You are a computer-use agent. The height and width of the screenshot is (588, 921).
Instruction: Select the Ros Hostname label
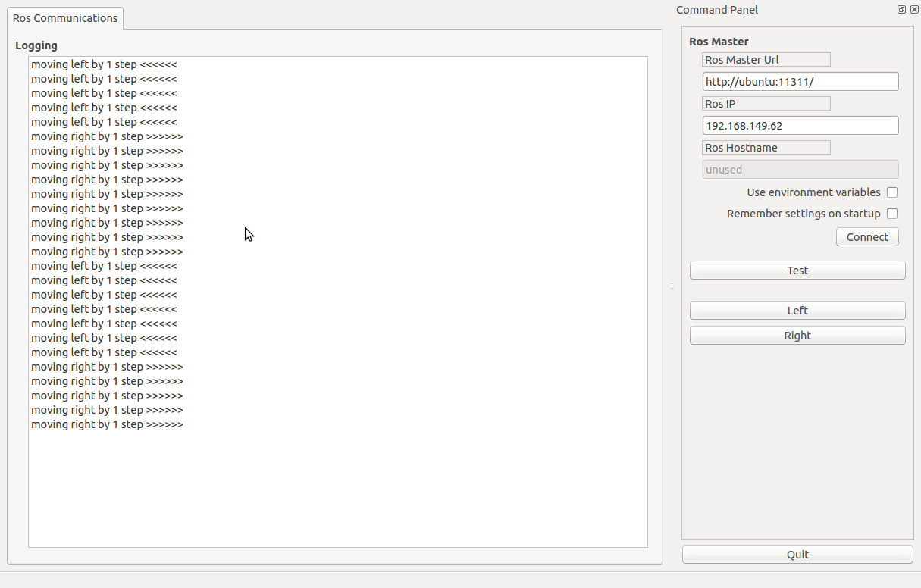pos(766,148)
